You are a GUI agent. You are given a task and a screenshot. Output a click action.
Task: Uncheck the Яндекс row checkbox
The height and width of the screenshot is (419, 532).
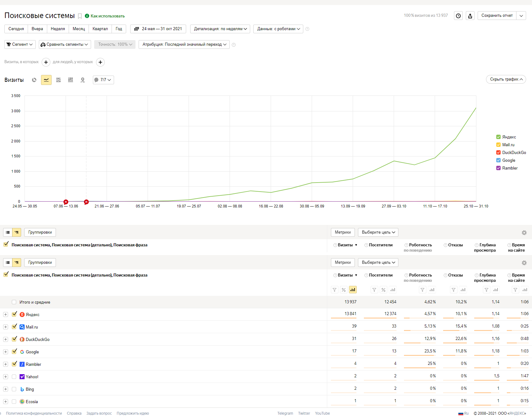(14, 314)
